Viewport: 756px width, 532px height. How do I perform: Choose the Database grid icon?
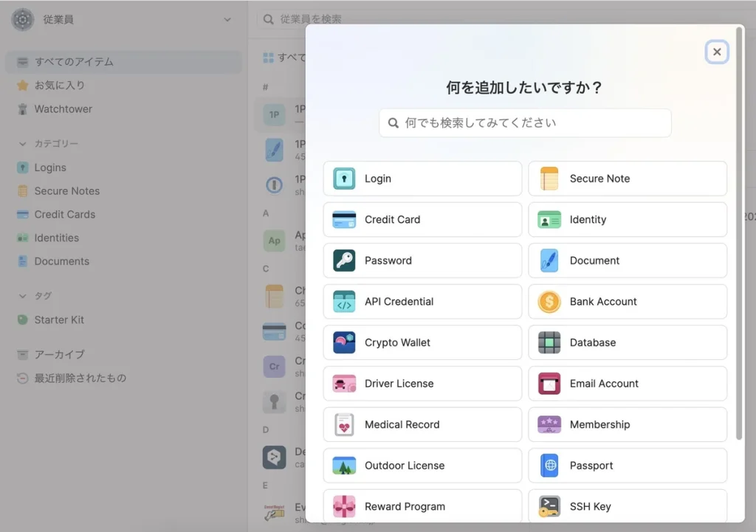(x=549, y=342)
